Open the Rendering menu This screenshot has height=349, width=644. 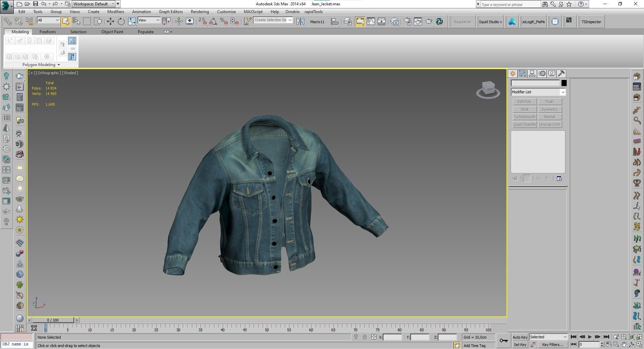(x=200, y=12)
